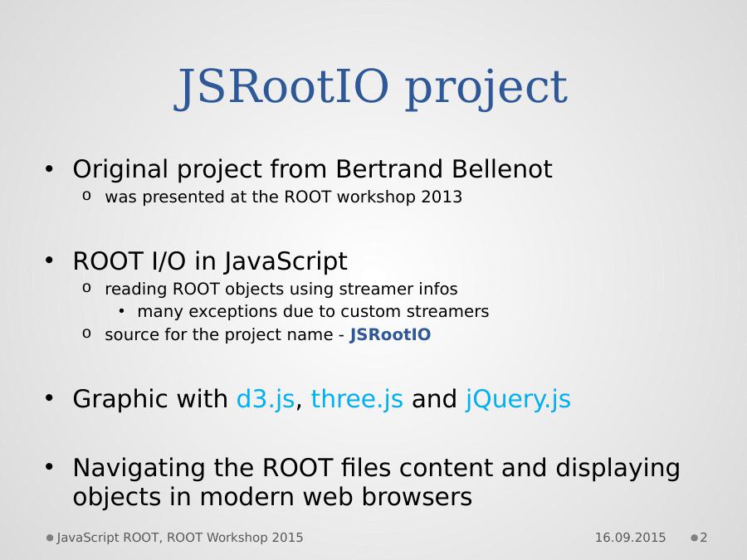Viewport: 747px width, 560px height.
Task: Click the bold blue JSRootIO word
Action: coord(390,335)
